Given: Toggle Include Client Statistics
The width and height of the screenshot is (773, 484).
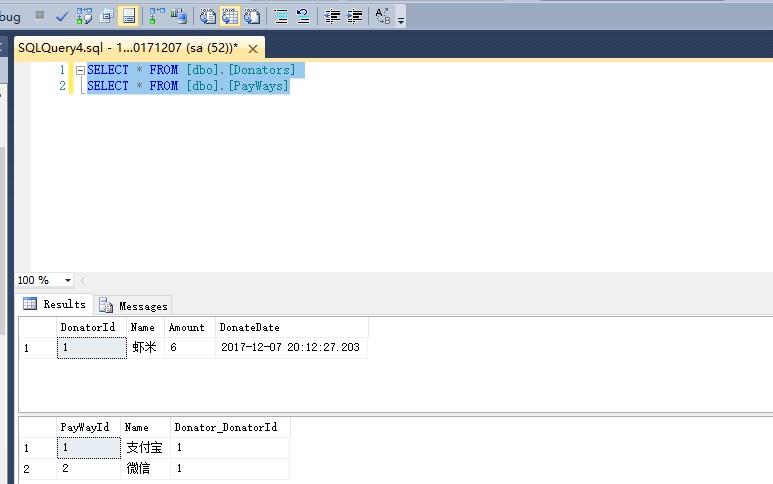Looking at the screenshot, I should click(179, 16).
